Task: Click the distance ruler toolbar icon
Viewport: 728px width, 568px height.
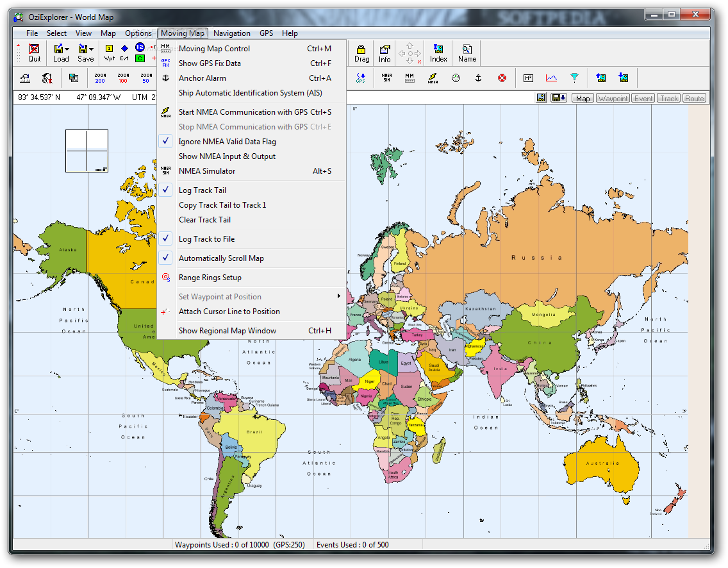Action: (25, 78)
